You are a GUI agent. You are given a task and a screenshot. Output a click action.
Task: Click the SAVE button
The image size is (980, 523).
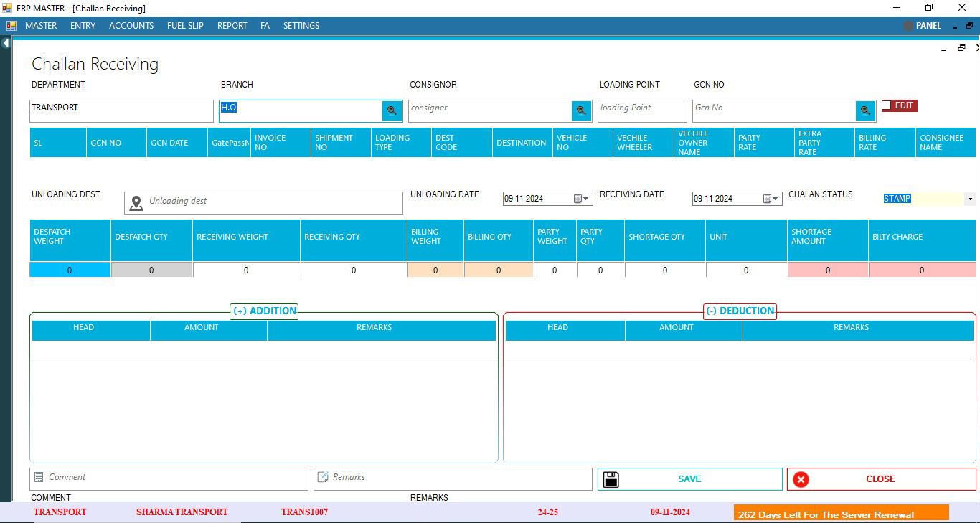coord(690,479)
